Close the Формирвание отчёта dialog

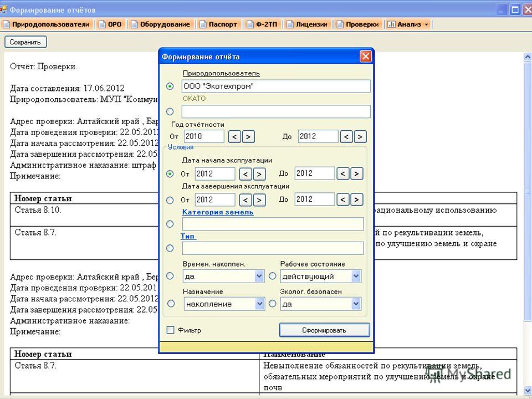(365, 57)
